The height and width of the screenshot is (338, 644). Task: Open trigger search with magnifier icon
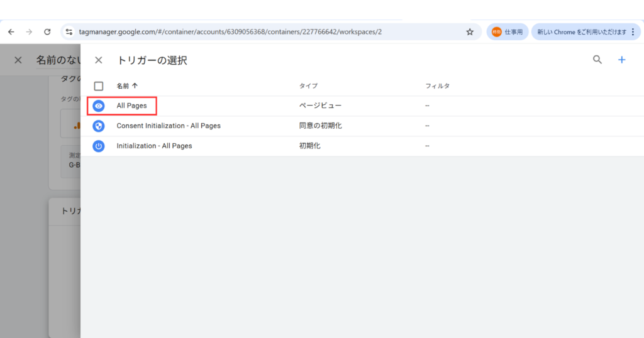[597, 60]
